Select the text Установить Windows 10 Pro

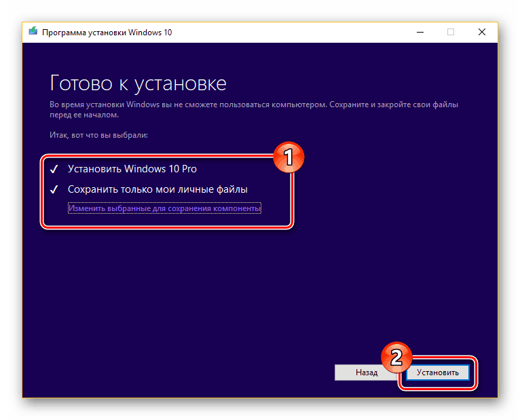tap(132, 169)
